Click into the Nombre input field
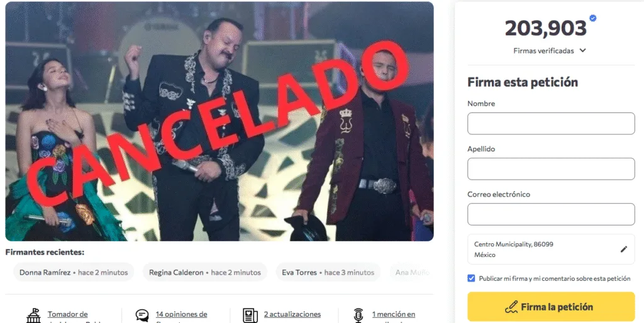The width and height of the screenshot is (644, 323). pos(551,124)
